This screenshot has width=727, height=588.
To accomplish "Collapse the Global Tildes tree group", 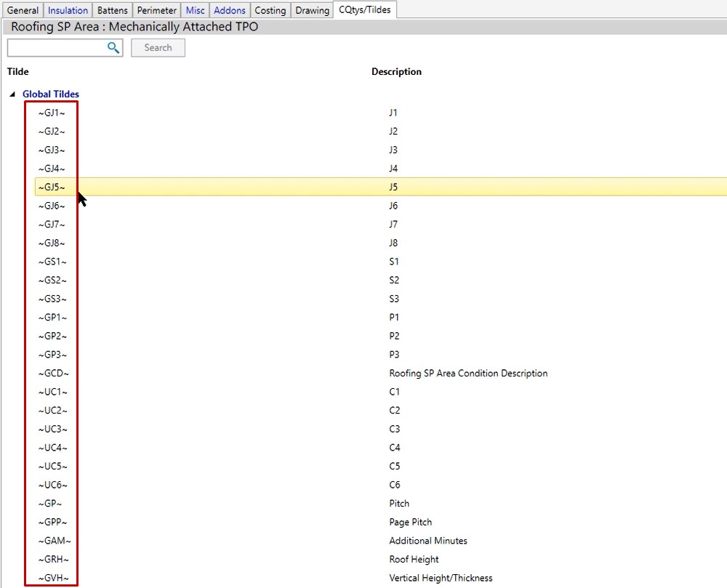I will tap(12, 94).
